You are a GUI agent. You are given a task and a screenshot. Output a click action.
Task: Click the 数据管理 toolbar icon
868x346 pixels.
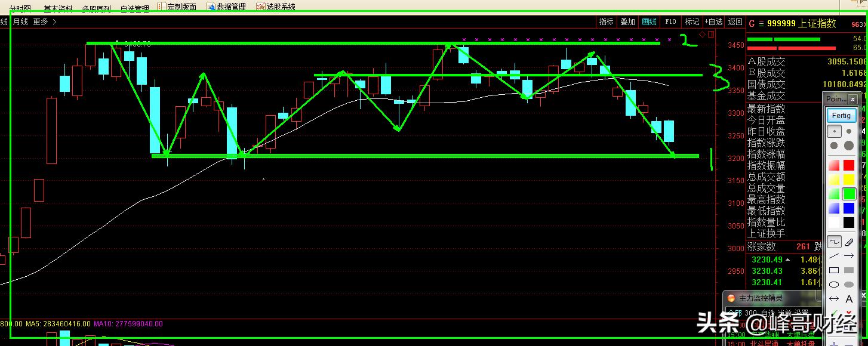tap(211, 6)
